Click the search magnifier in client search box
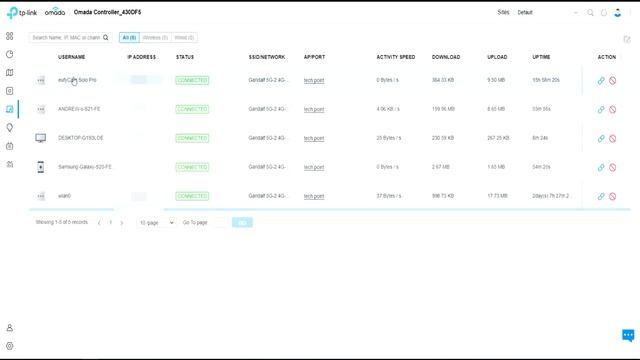Image resolution: width=640 pixels, height=360 pixels. 106,38
